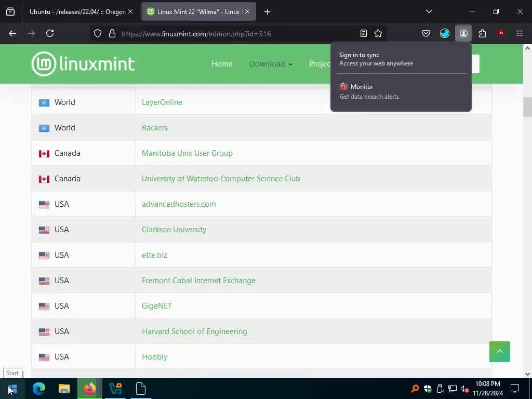The image size is (532, 399).
Task: Open tracking protection shield icon
Action: click(x=98, y=33)
